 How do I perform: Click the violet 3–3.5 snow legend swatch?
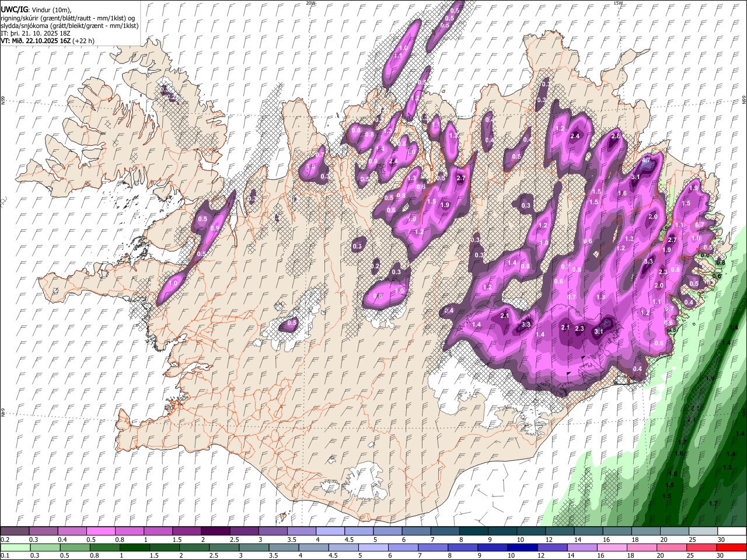pos(273,531)
